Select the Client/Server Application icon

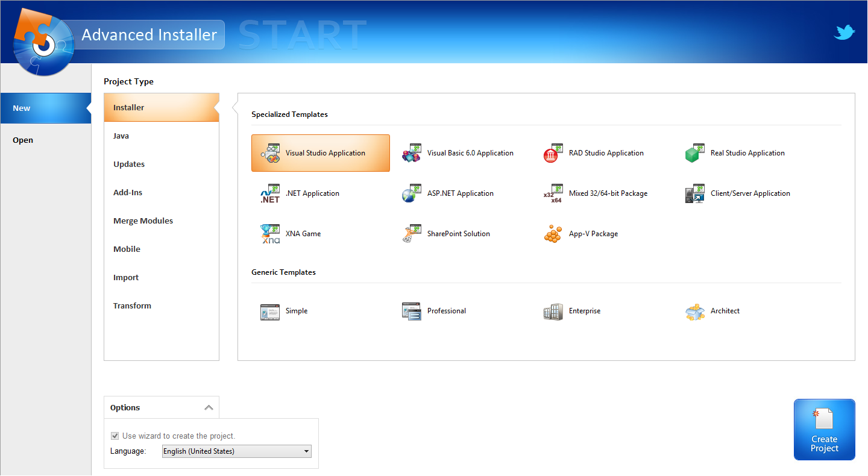point(695,194)
